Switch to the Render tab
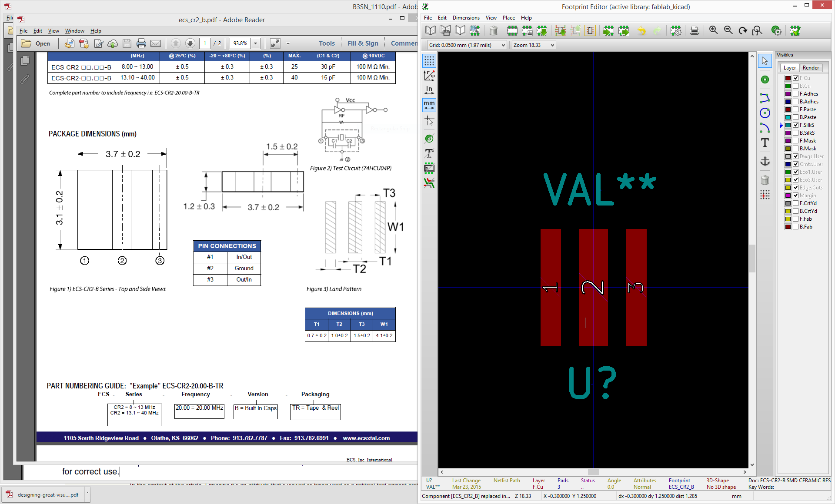The height and width of the screenshot is (504, 835). pos(811,68)
